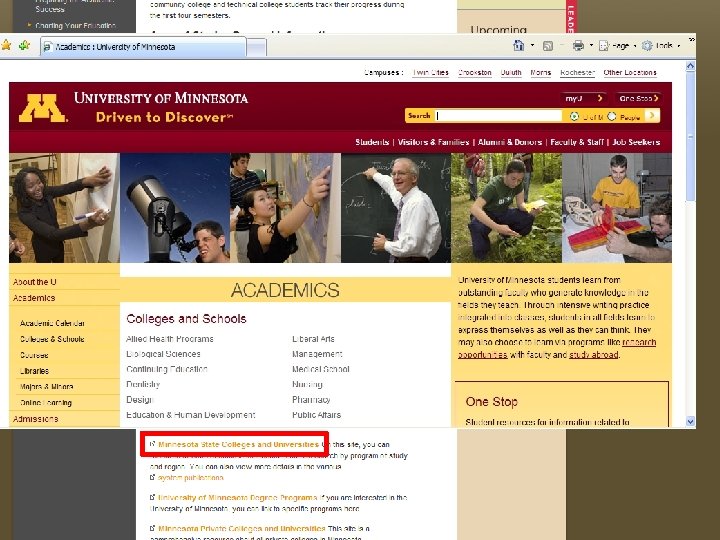
Task: Click the myU button
Action: (583, 98)
